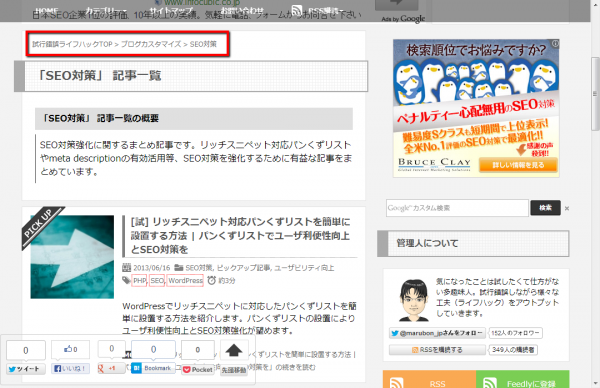The image size is (600, 388).
Task: Click the Hatena bookmark count bubble
Action: 153,349
